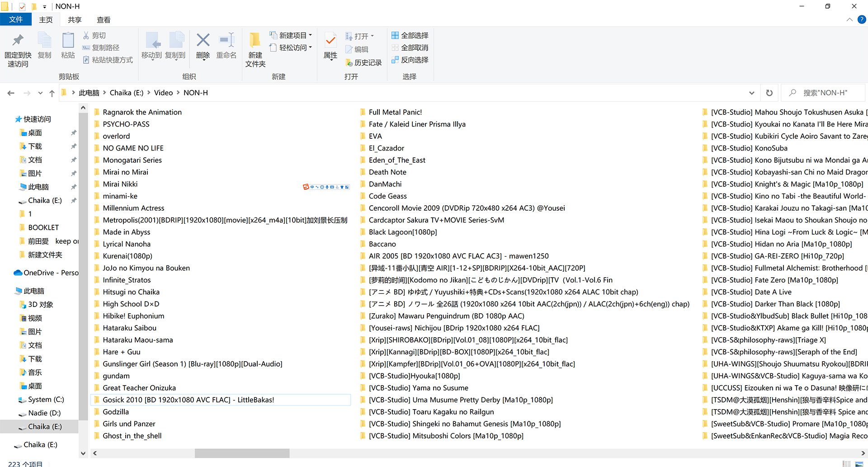Open the Help question mark icon

click(862, 19)
